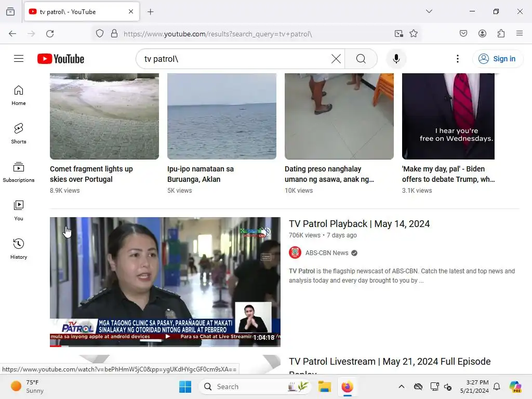The width and height of the screenshot is (532, 399).
Task: Open Firefox application menu
Action: pos(520,34)
